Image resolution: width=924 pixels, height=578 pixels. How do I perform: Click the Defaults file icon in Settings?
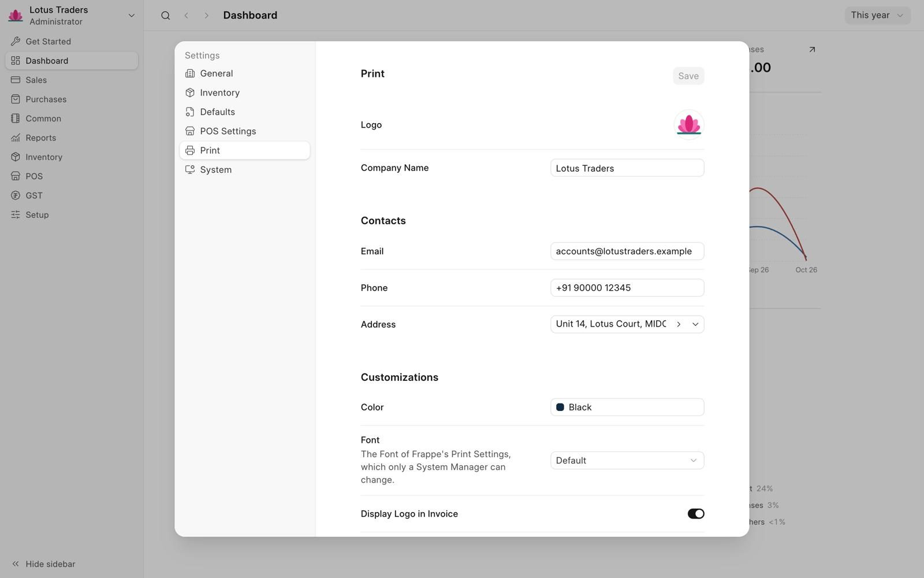click(x=190, y=112)
